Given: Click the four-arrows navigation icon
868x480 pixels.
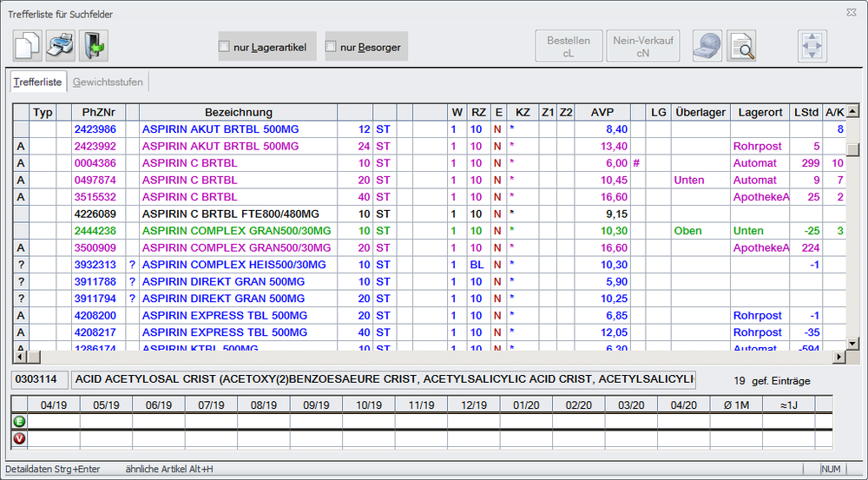Looking at the screenshot, I should 812,45.
